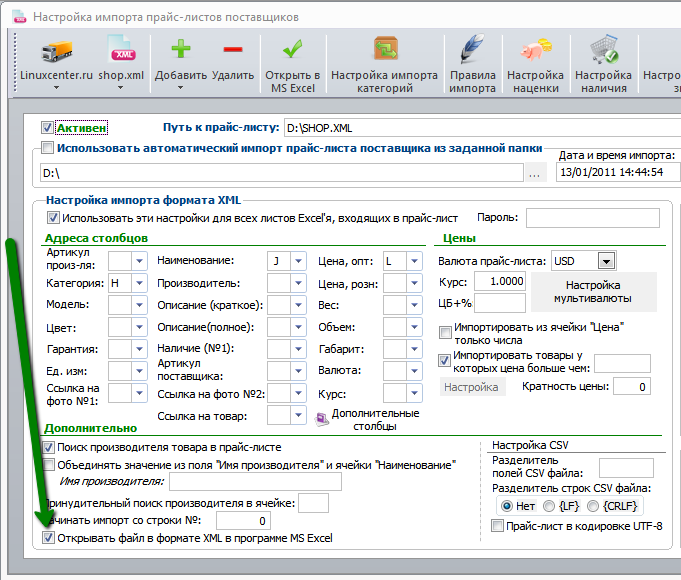Open Настройка наличия shopping cart icon
681x580 pixels.
(604, 49)
